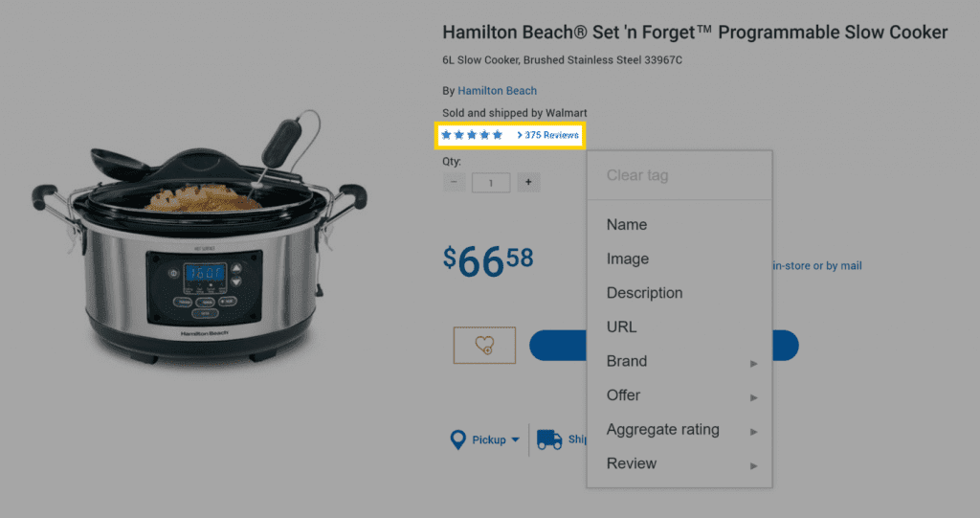Decrease quantity with minus button
Image resolution: width=980 pixels, height=518 pixels.
point(455,182)
